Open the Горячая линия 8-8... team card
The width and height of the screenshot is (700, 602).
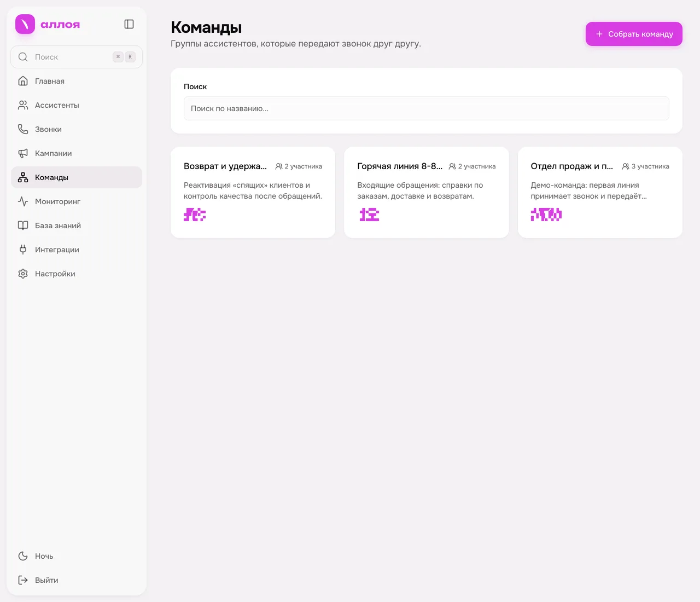[x=427, y=192]
